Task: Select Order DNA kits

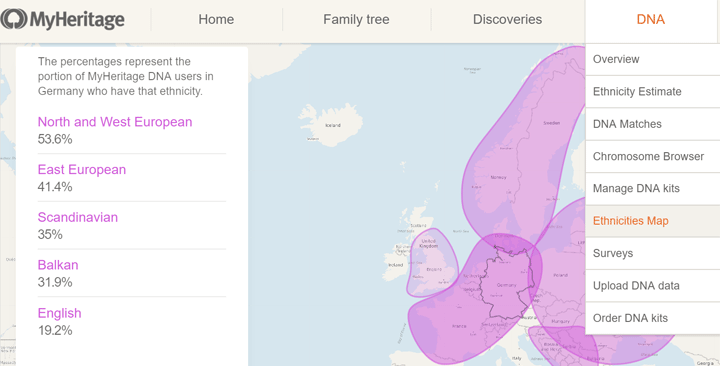Action: [x=652, y=318]
